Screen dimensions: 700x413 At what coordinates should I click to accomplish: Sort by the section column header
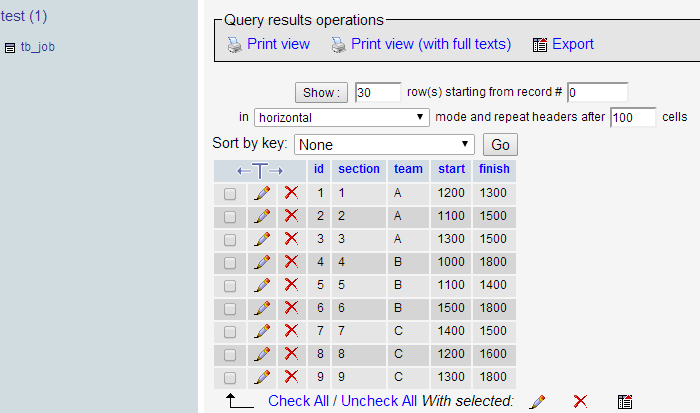pyautogui.click(x=358, y=169)
